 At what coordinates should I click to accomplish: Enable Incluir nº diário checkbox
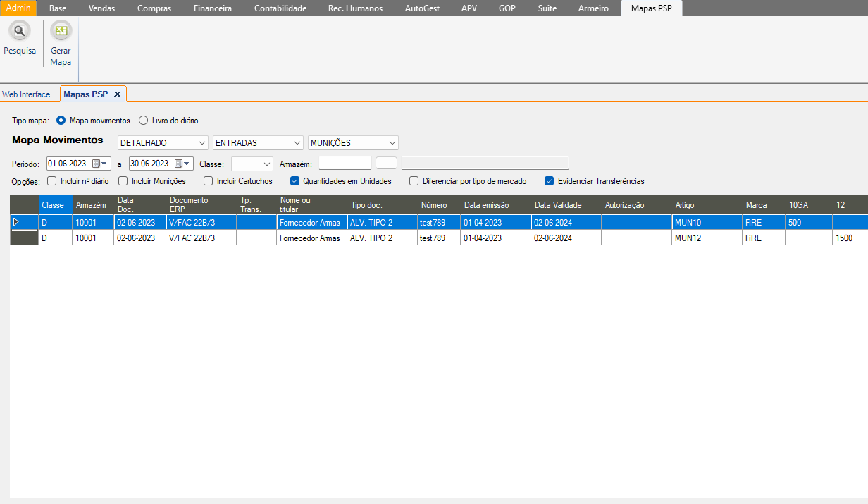51,181
